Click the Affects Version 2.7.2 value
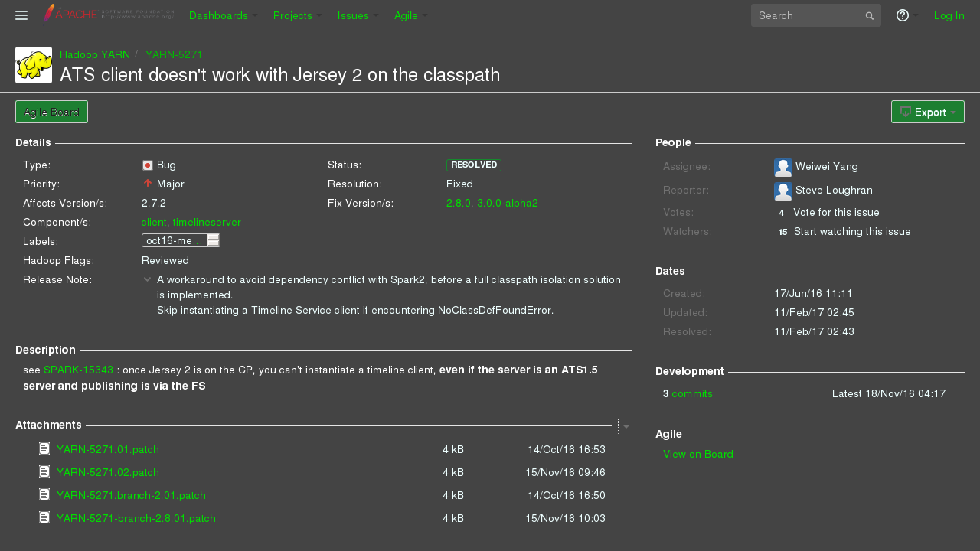The width and height of the screenshot is (980, 551). [x=154, y=203]
